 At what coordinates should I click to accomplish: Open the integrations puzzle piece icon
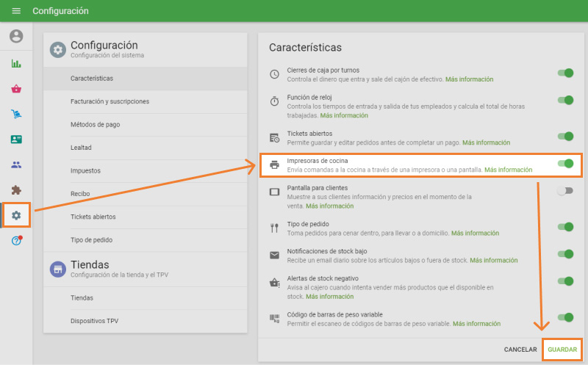click(16, 189)
